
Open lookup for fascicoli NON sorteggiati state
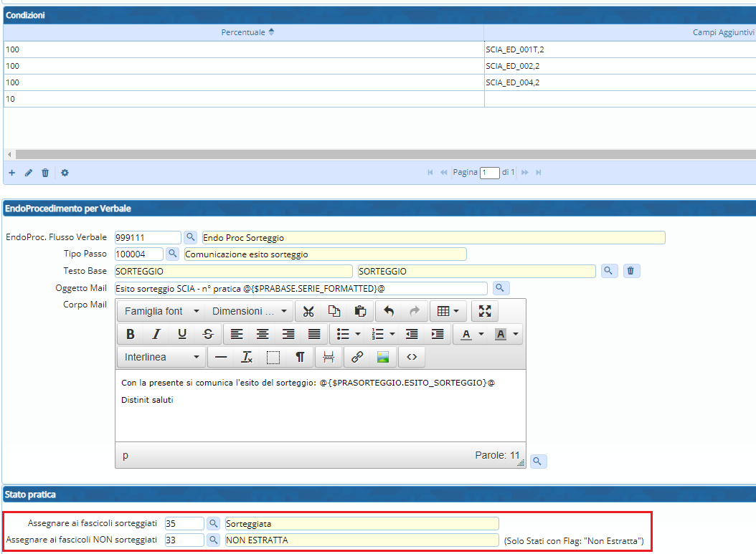[x=213, y=540]
